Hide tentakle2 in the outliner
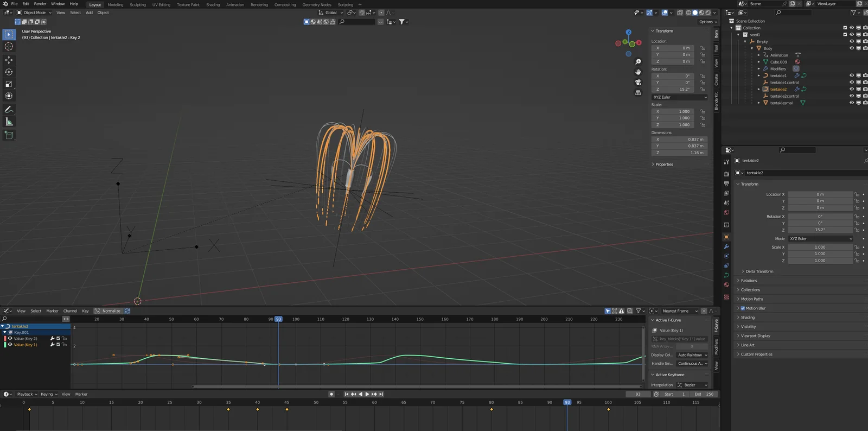The image size is (868, 431). tap(851, 89)
